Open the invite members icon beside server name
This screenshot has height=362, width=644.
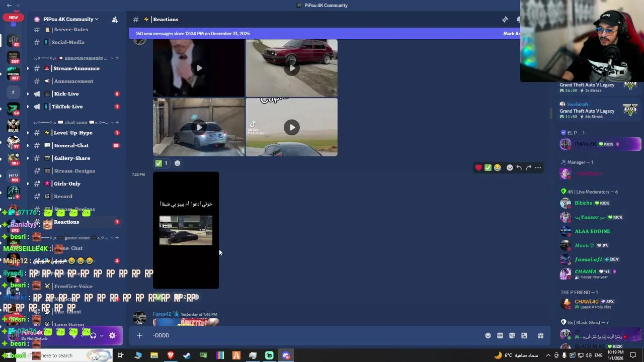pos(115,19)
